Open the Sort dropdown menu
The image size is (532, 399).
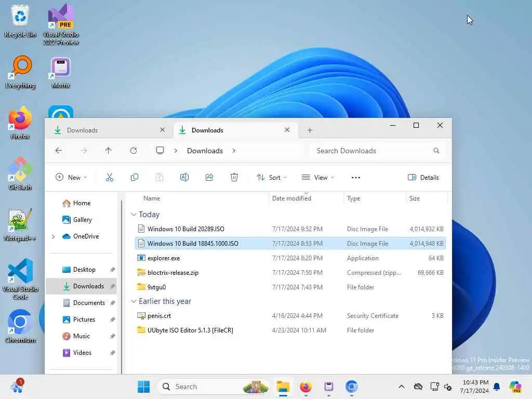pos(272,178)
